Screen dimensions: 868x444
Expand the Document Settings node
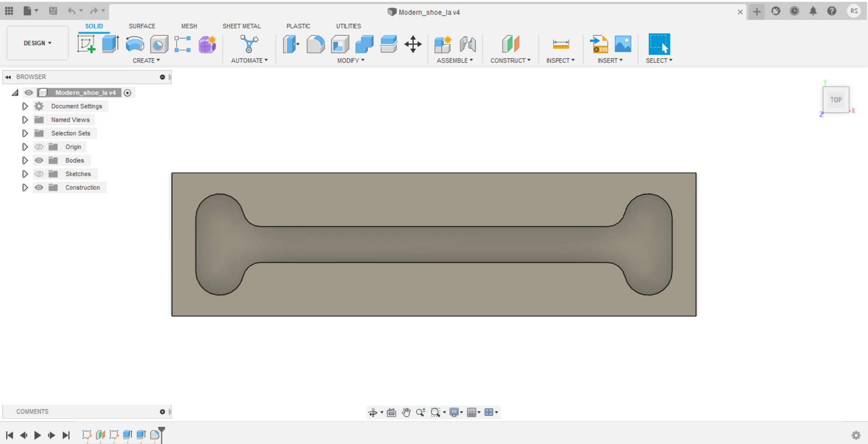click(x=25, y=106)
